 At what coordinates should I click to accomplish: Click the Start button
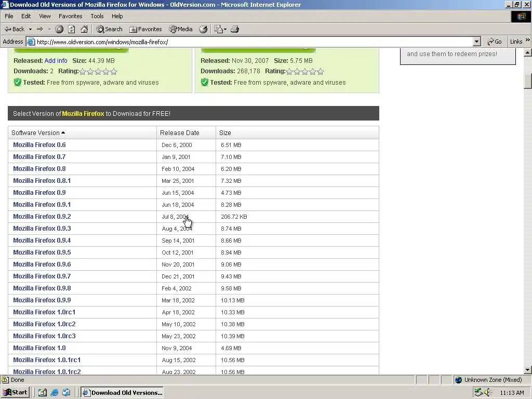(x=15, y=393)
